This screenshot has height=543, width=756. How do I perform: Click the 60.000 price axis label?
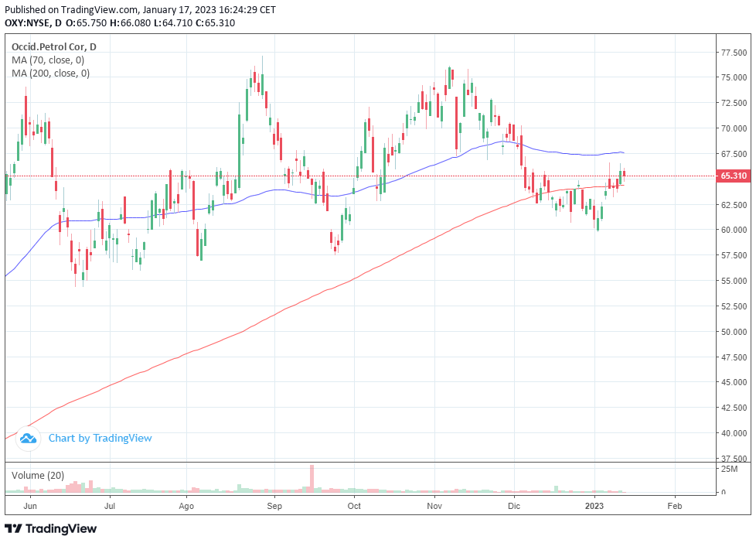[734, 230]
